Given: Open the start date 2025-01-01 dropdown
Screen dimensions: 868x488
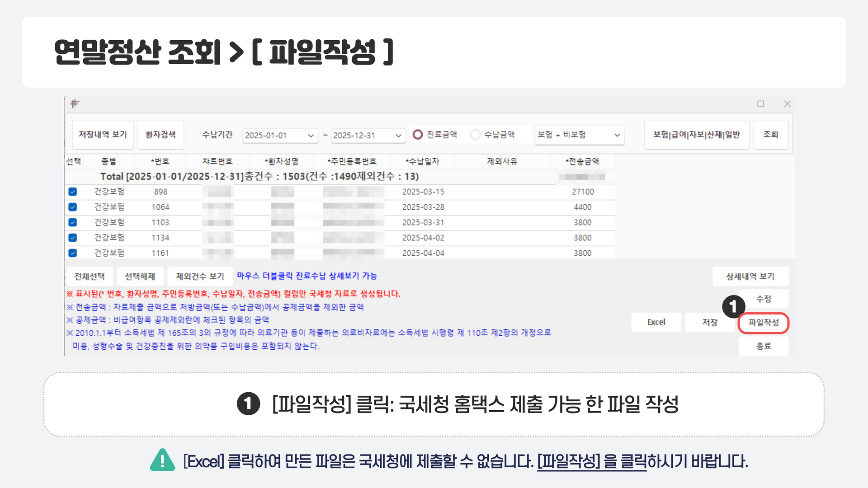Looking at the screenshot, I should click(311, 136).
